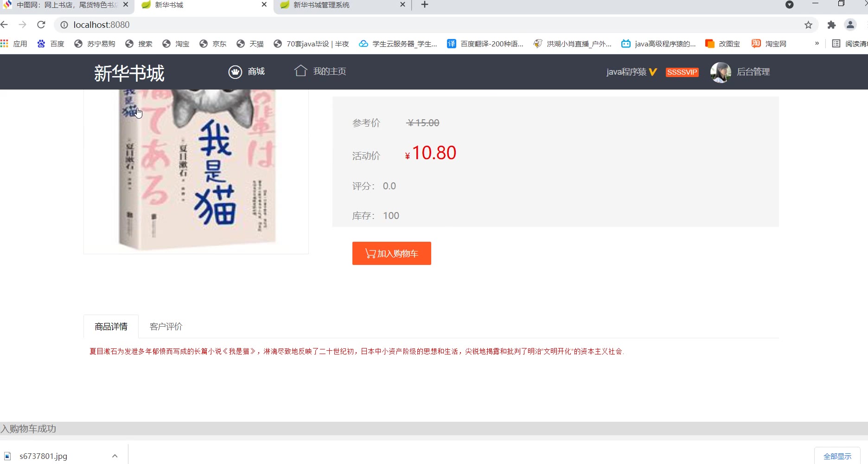Open the 京东 bookmark

point(213,44)
